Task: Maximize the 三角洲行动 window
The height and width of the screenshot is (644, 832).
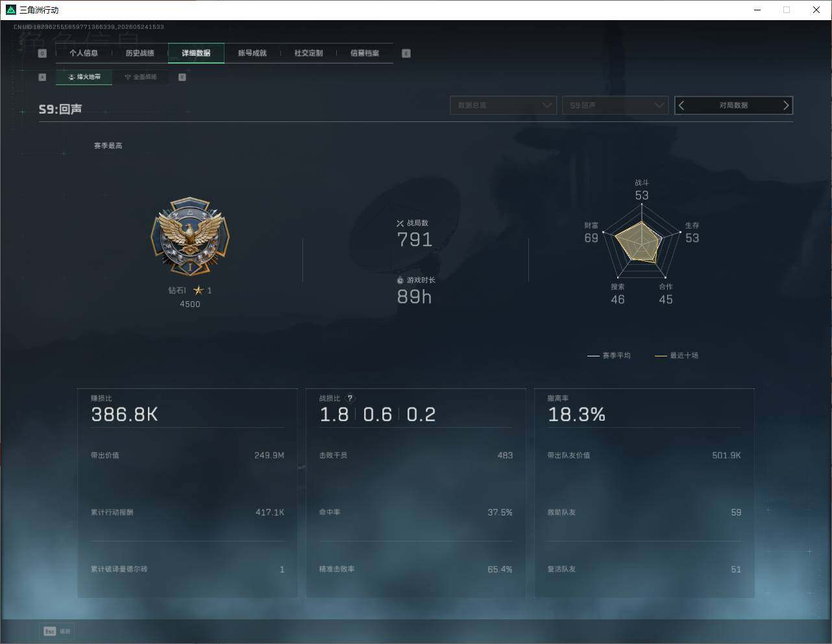Action: (x=787, y=10)
